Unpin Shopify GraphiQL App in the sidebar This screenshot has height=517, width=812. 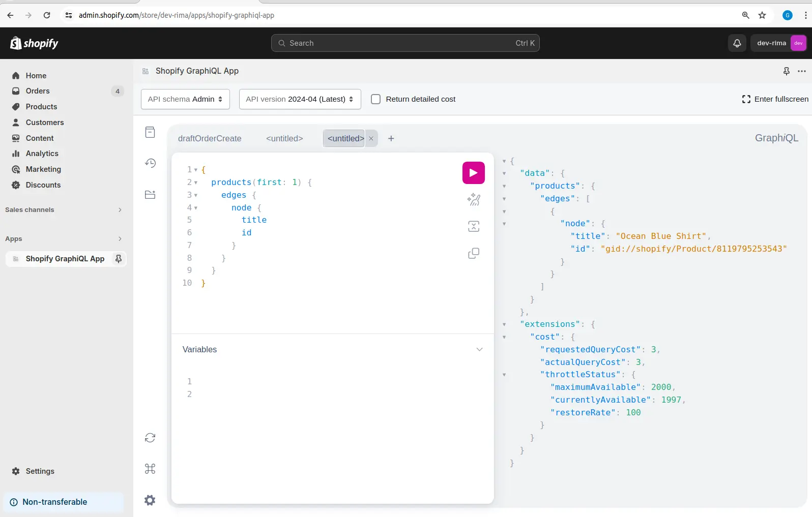(x=119, y=259)
